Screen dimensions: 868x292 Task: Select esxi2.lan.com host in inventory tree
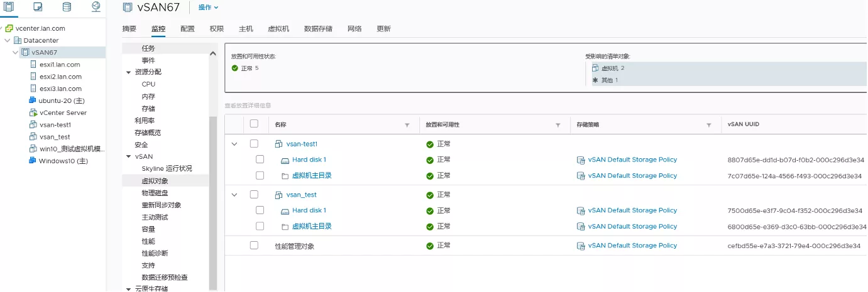coord(60,77)
